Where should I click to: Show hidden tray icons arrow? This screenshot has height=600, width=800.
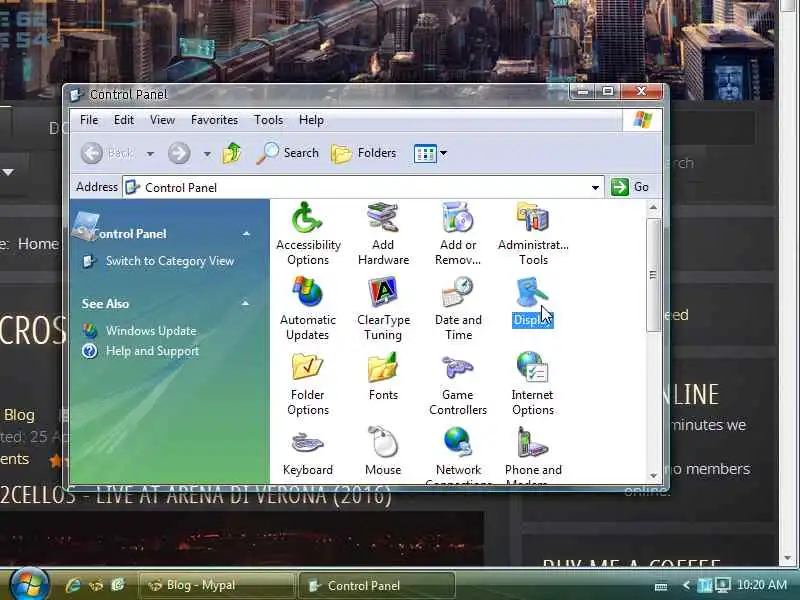click(686, 585)
